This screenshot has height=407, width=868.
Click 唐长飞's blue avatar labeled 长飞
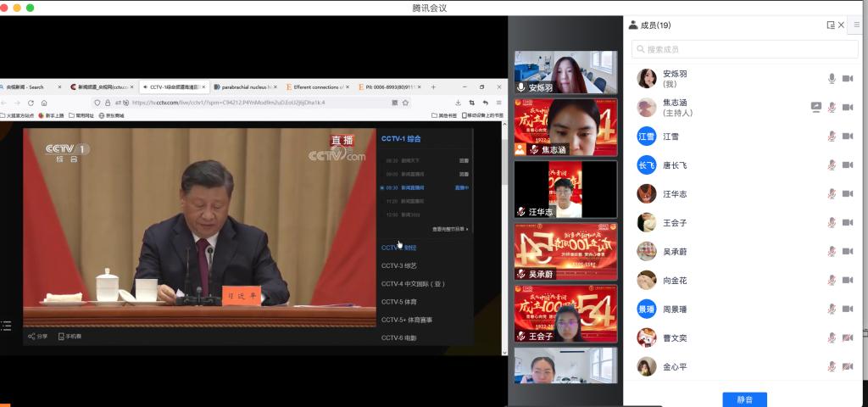click(647, 165)
